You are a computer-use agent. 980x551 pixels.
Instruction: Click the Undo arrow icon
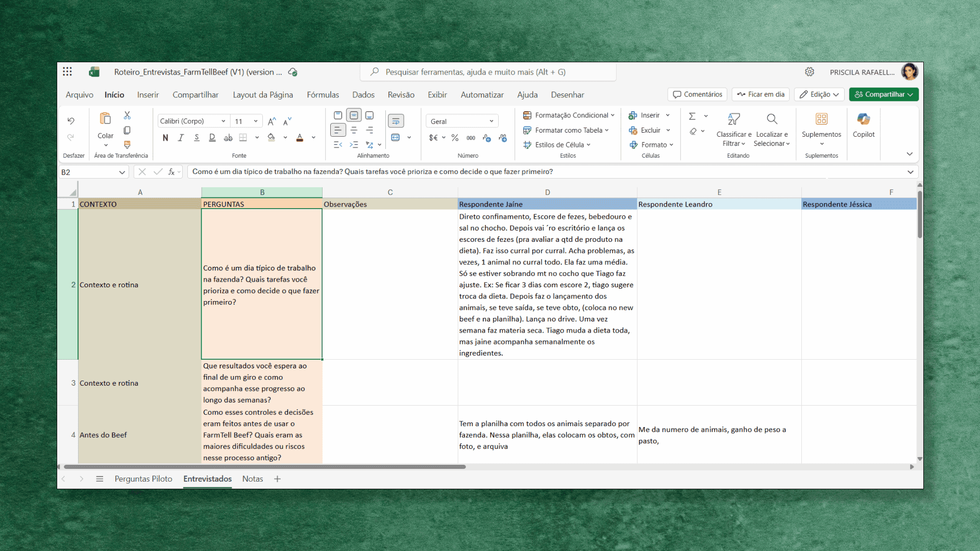[71, 121]
